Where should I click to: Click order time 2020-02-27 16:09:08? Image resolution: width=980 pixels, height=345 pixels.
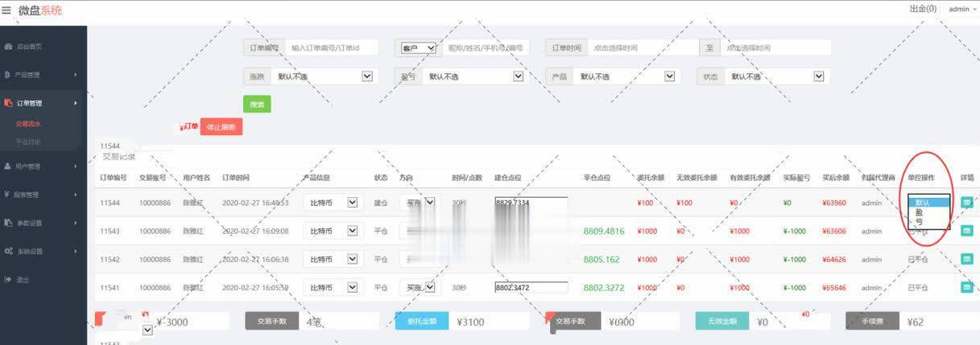[x=254, y=231]
